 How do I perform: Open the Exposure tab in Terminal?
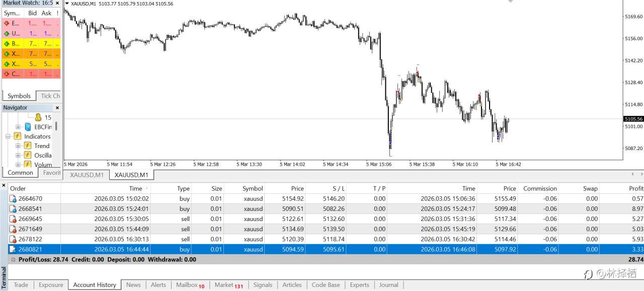click(x=51, y=285)
